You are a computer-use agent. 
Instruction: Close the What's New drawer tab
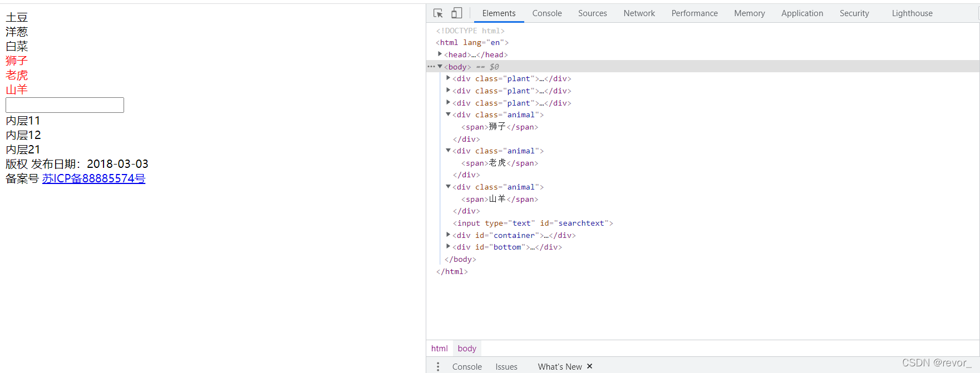tap(589, 366)
